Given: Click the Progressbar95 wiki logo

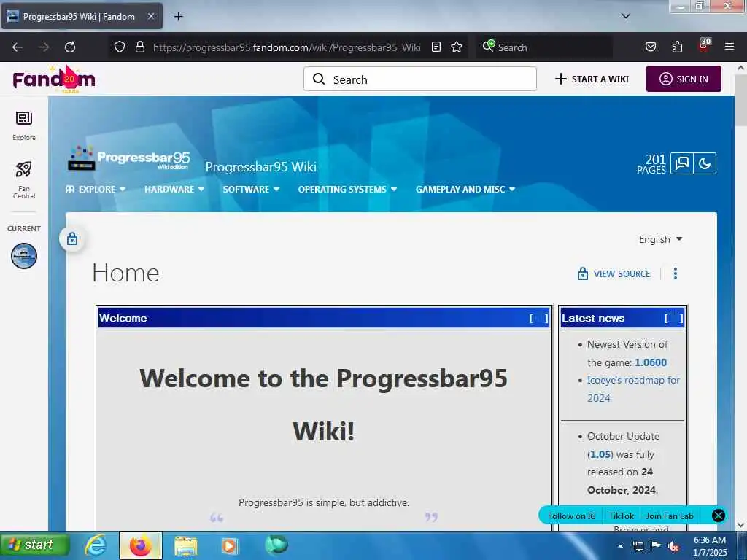Looking at the screenshot, I should (128, 158).
